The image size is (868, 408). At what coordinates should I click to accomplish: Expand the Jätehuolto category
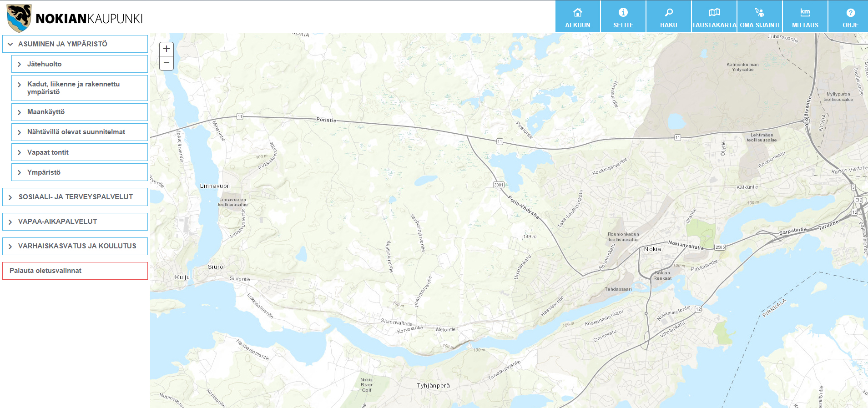click(x=80, y=64)
